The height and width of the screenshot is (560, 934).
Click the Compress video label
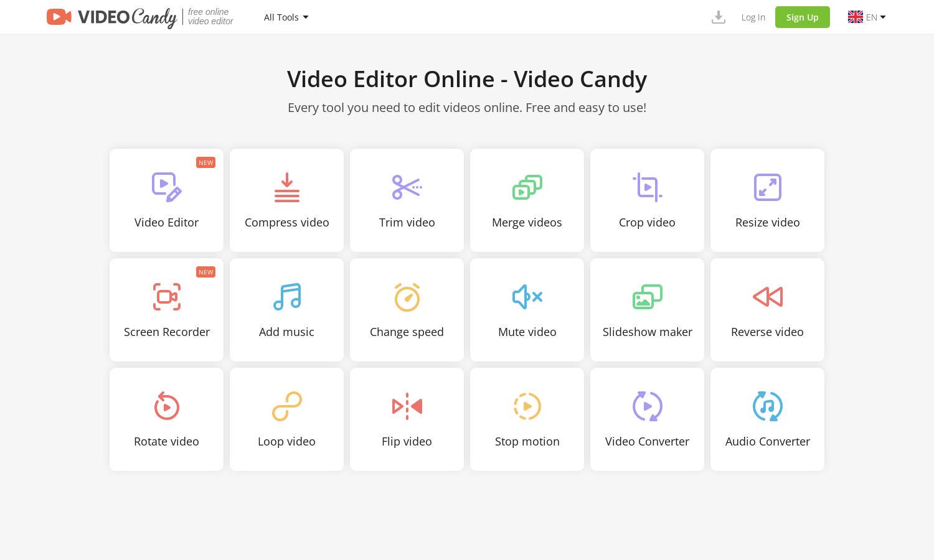(287, 223)
